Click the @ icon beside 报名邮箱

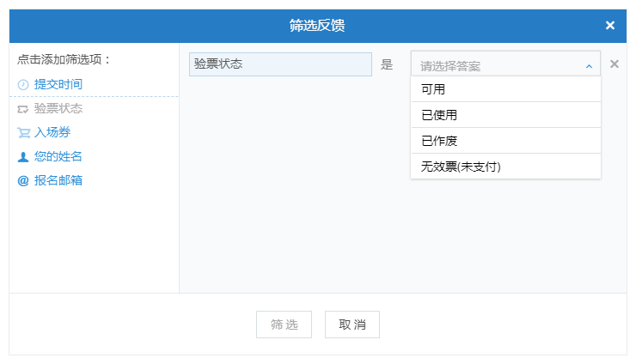23,181
